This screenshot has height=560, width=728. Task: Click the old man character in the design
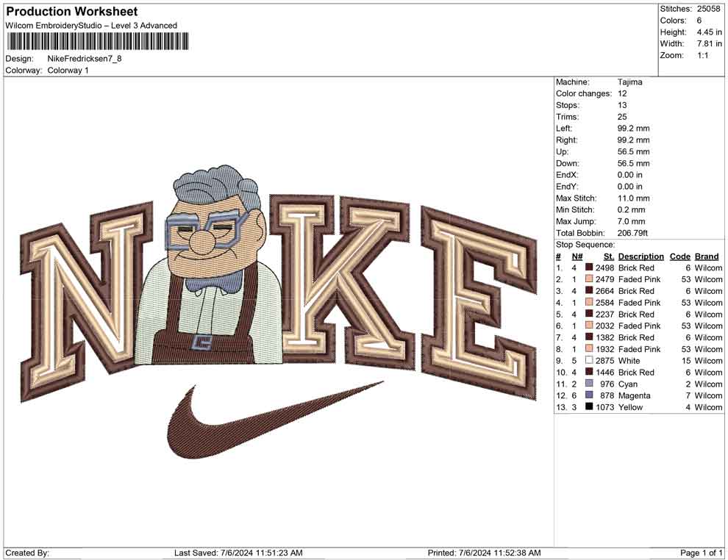208,265
